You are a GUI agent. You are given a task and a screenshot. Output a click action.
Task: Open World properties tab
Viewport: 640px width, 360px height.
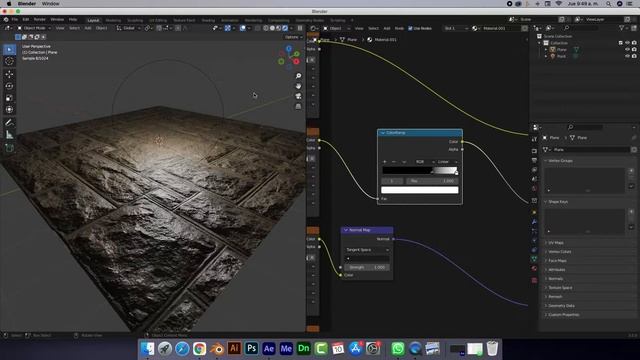(534, 189)
